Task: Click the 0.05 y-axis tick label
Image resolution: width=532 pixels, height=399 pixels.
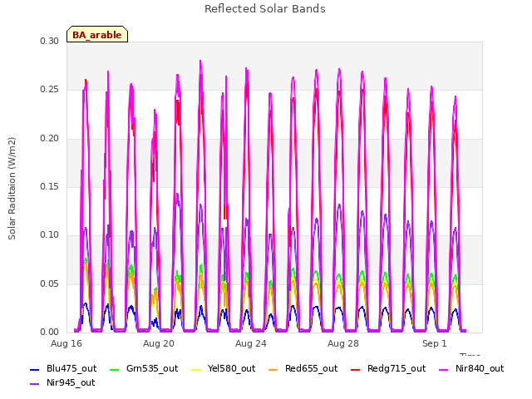Action: tap(49, 283)
